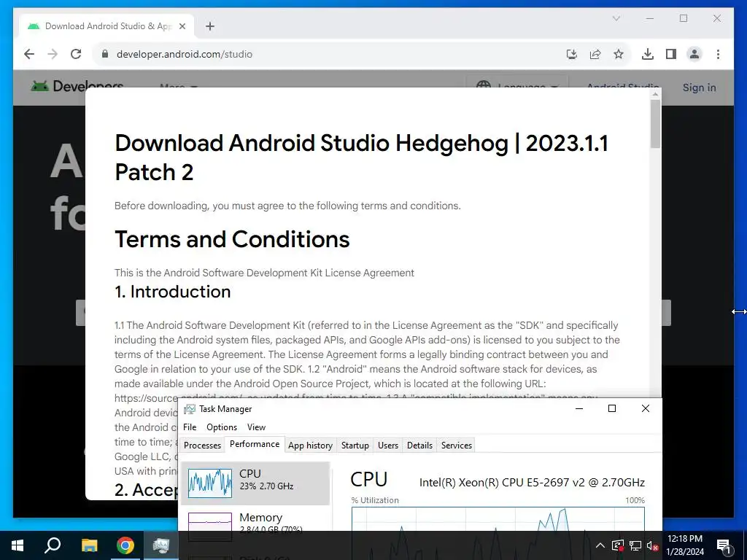Click the Terms and Conditions heading
This screenshot has height=560, width=747.
click(x=232, y=239)
